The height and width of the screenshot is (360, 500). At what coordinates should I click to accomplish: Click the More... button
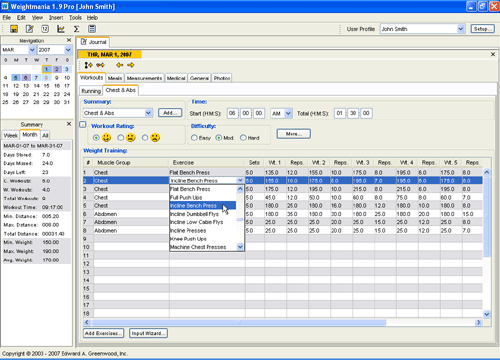tap(294, 134)
